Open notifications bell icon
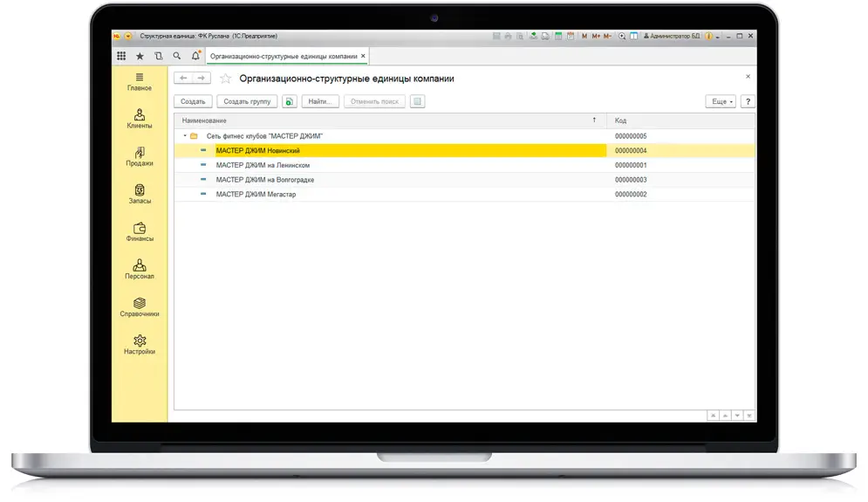The image size is (868, 502). pos(195,56)
